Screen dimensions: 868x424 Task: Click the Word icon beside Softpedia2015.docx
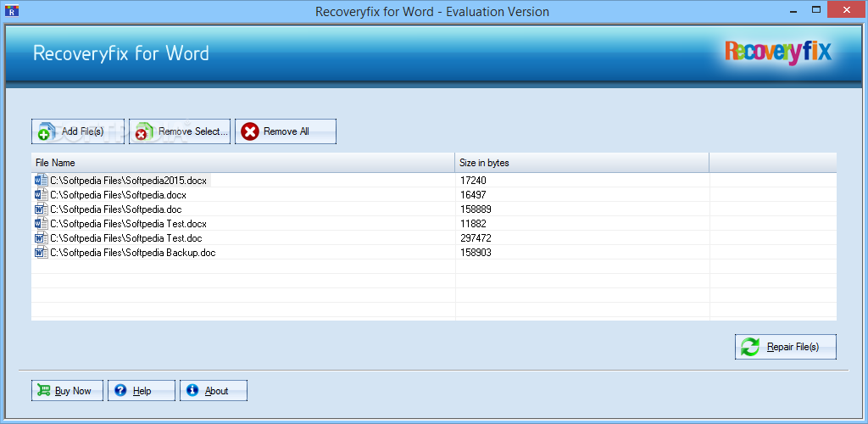(42, 181)
